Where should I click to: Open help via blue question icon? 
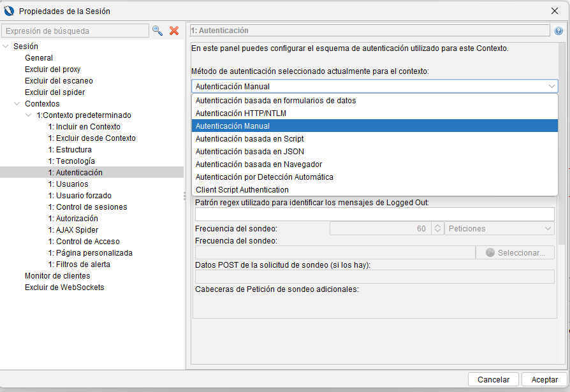point(559,31)
